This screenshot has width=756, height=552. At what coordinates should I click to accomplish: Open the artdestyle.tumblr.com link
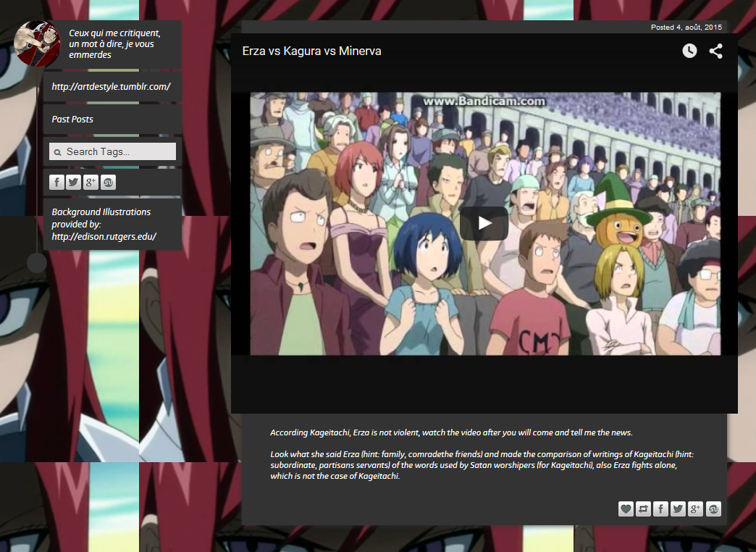(x=111, y=87)
